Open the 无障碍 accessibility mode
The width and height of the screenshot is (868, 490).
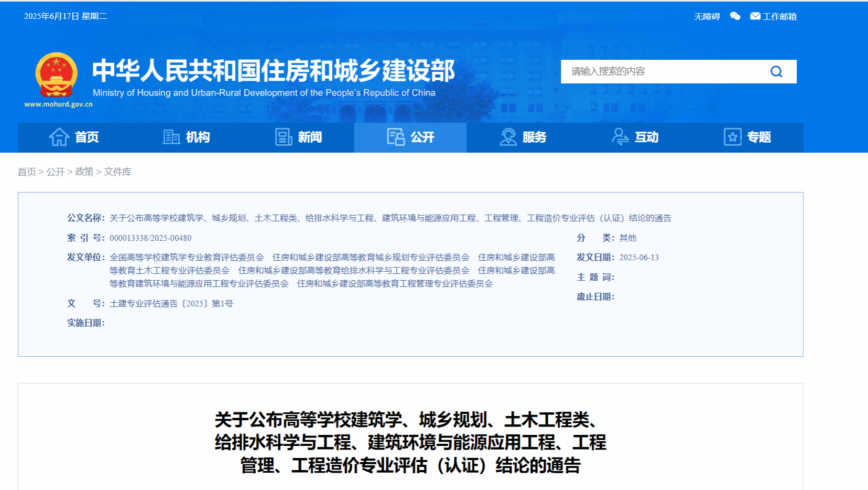tap(707, 16)
